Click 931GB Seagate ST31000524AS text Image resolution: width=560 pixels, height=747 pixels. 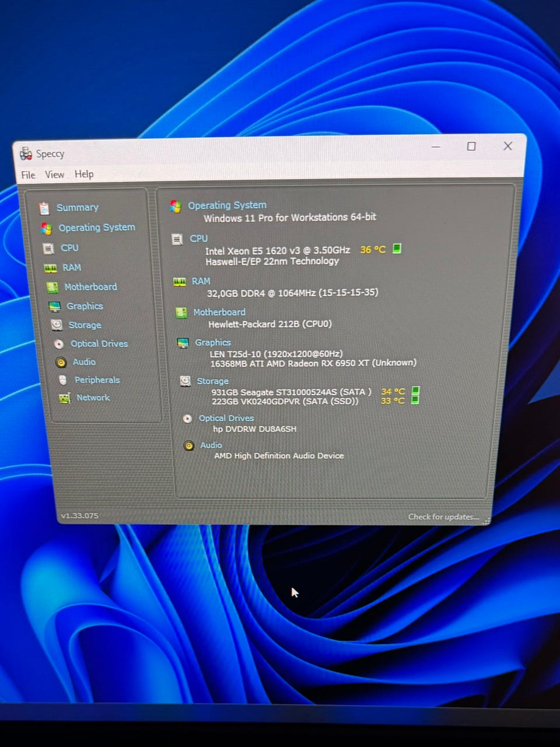pos(292,392)
